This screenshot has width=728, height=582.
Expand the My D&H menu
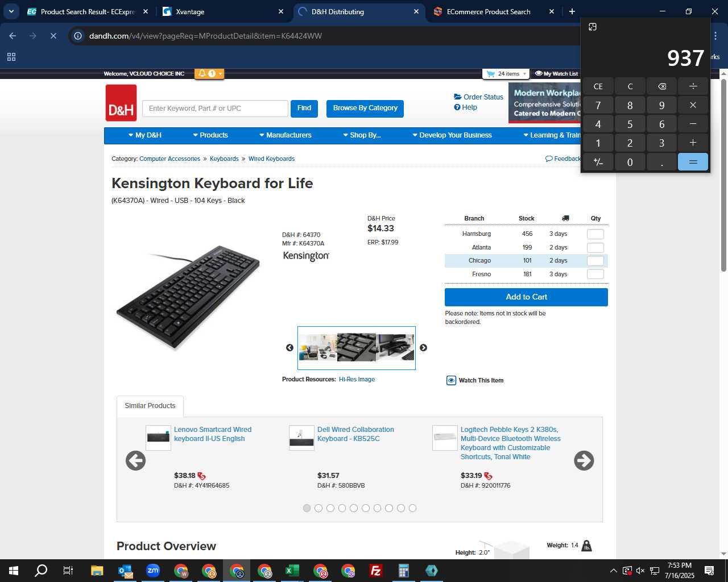pos(145,135)
